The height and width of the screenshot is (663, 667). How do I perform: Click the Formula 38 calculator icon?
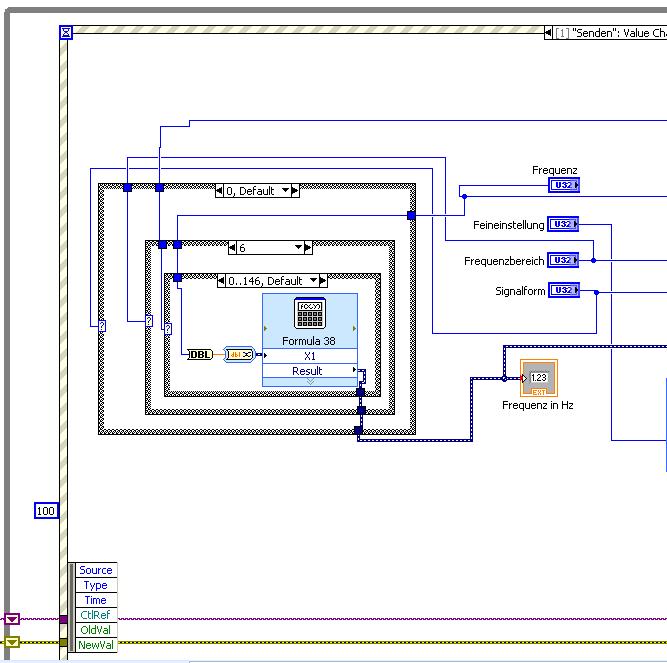[x=310, y=313]
